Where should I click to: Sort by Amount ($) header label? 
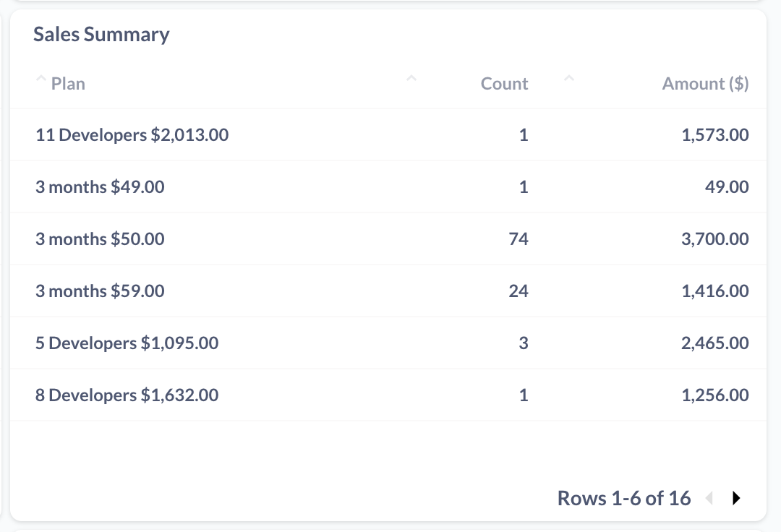pyautogui.click(x=705, y=84)
